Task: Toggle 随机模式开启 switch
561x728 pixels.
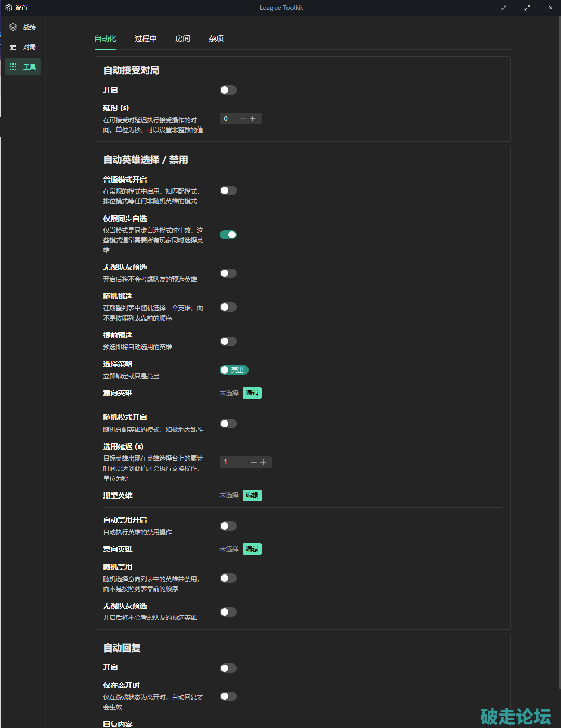Action: click(x=228, y=424)
